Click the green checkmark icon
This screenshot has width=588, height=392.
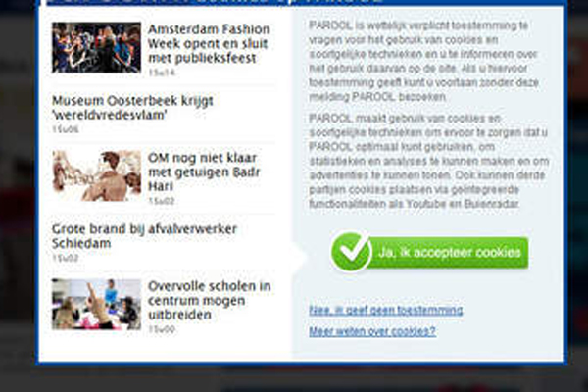[x=351, y=252]
